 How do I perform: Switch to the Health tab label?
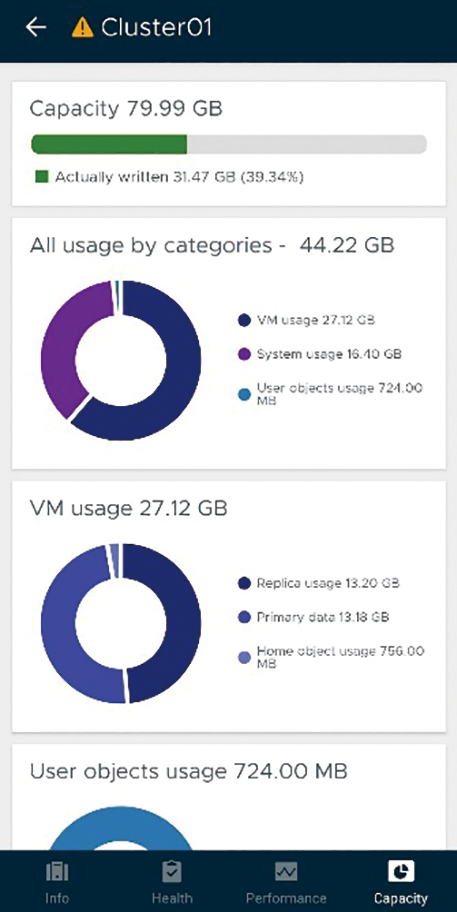tap(172, 898)
